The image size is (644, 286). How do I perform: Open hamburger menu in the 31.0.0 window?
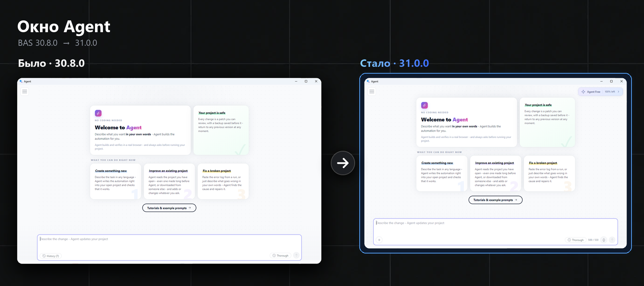[372, 92]
